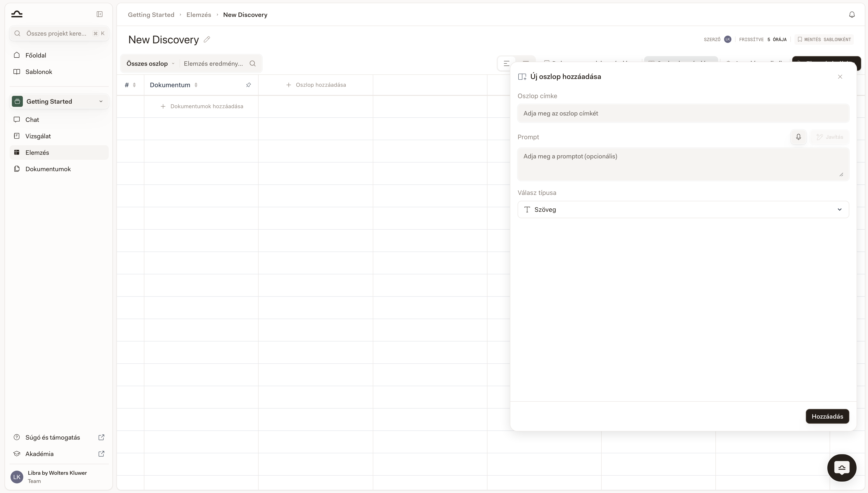Click the microphone dictation button

pyautogui.click(x=798, y=137)
